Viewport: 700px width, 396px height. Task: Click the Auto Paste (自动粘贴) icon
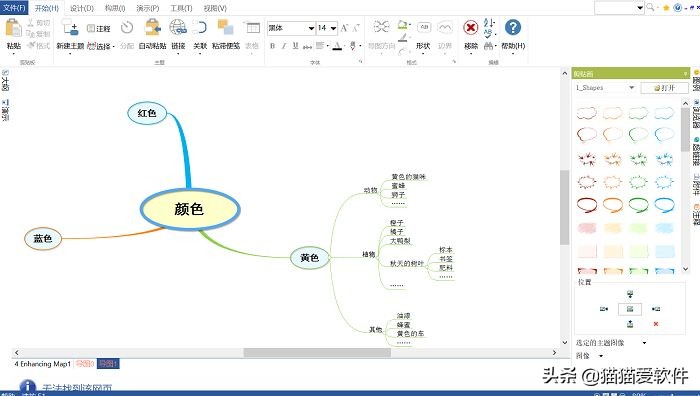(x=152, y=28)
